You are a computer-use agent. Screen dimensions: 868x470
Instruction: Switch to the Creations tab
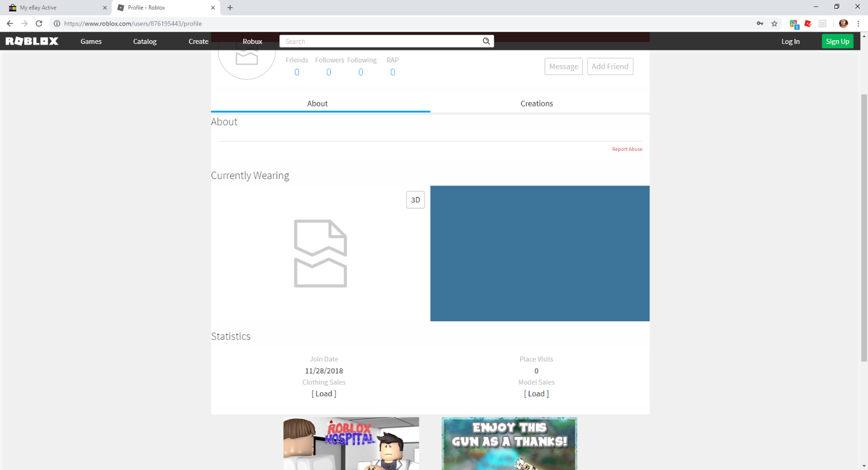tap(537, 104)
